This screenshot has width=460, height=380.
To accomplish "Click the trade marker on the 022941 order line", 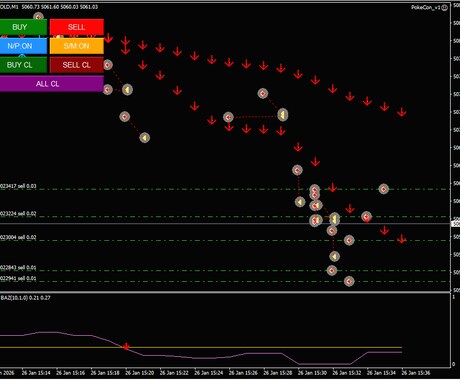I will tap(349, 281).
